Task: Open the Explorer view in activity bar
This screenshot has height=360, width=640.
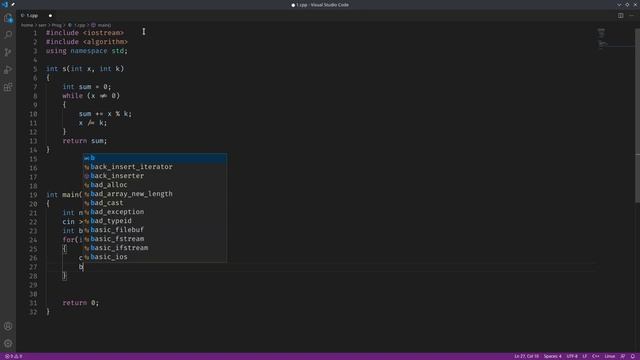Action: point(8,18)
